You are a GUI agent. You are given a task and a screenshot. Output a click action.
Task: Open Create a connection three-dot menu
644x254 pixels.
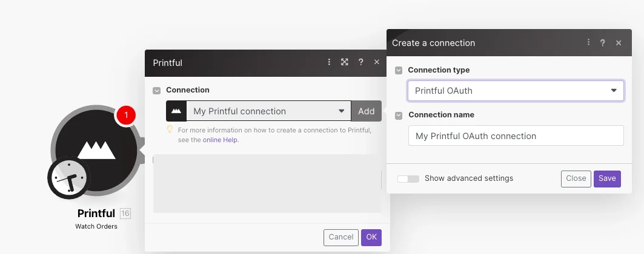pos(588,42)
